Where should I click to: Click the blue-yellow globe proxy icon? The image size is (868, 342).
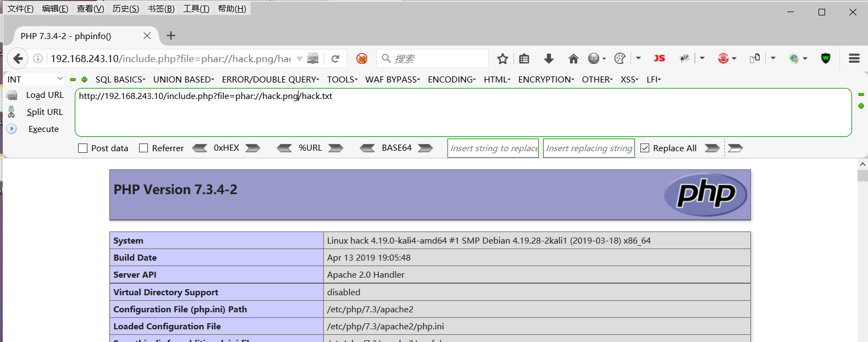pos(794,58)
